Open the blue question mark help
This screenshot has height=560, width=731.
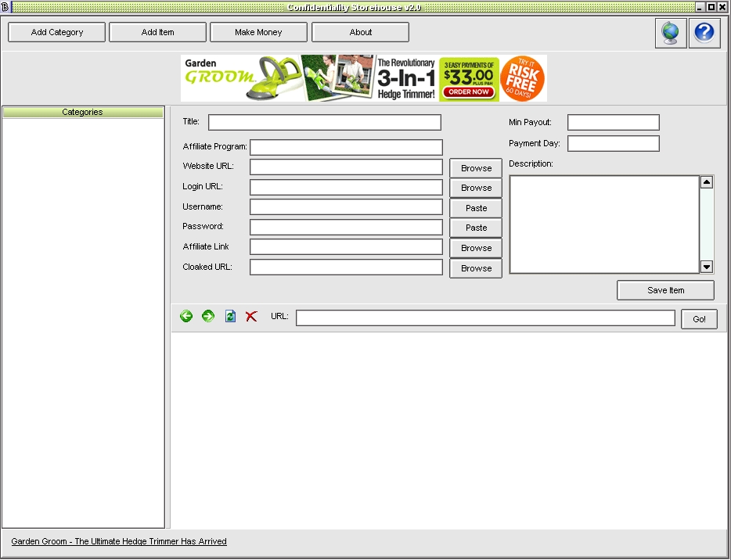pyautogui.click(x=704, y=33)
